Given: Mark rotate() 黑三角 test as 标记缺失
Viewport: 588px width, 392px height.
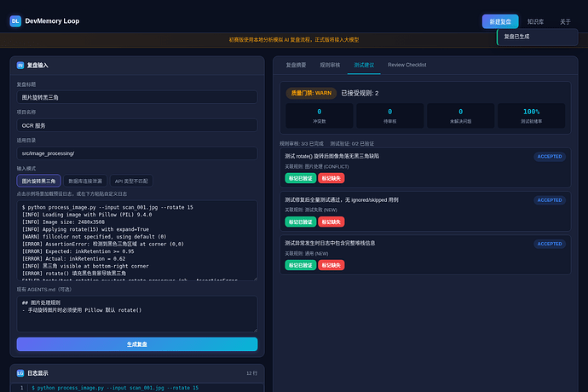Looking at the screenshot, I should coord(331,178).
